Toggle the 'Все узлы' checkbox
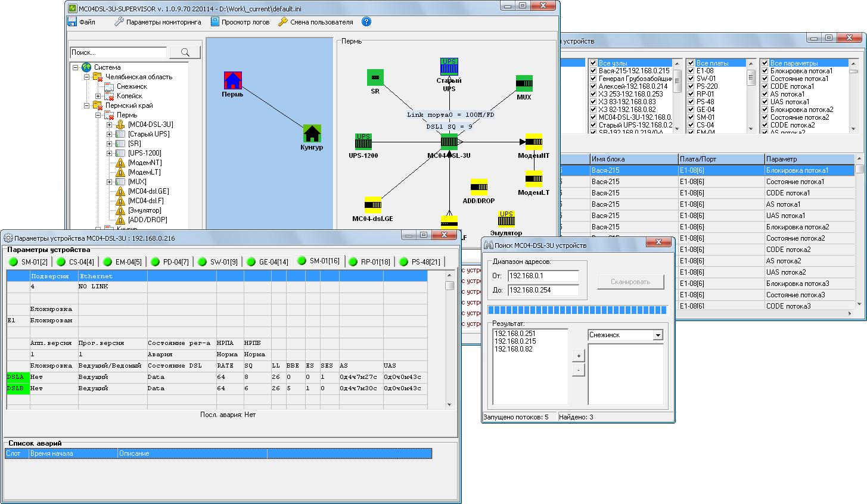Viewport: 867px width, 504px height. [593, 63]
